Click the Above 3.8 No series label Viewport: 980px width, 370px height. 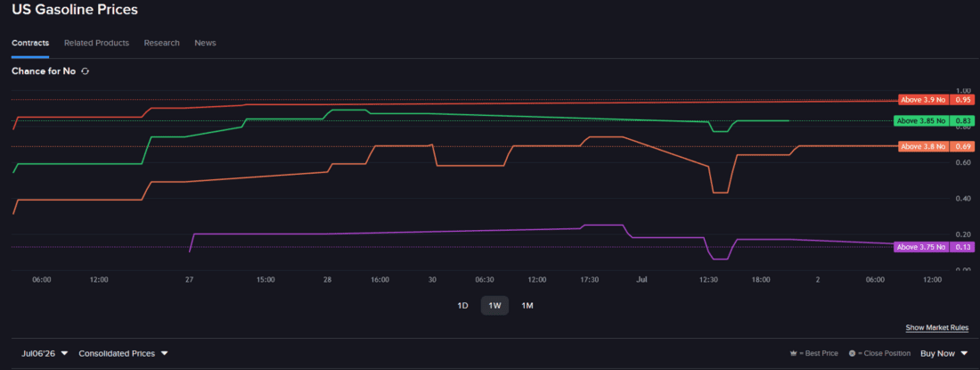[x=923, y=147]
